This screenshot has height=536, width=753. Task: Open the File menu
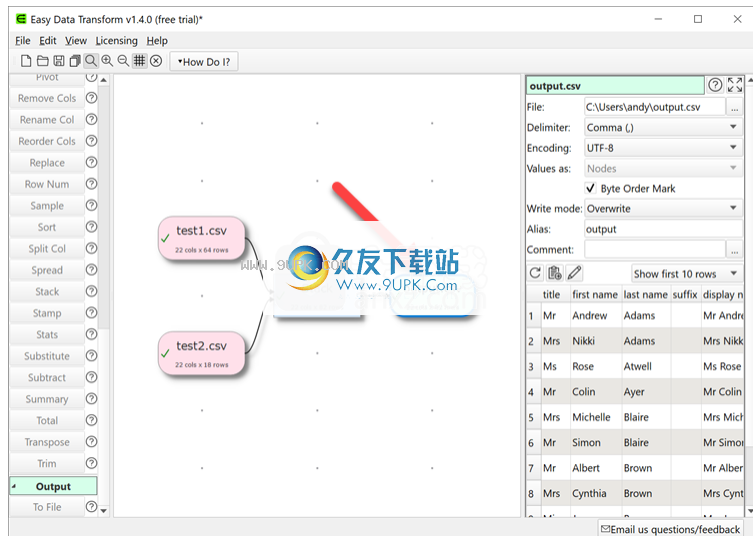click(x=23, y=41)
